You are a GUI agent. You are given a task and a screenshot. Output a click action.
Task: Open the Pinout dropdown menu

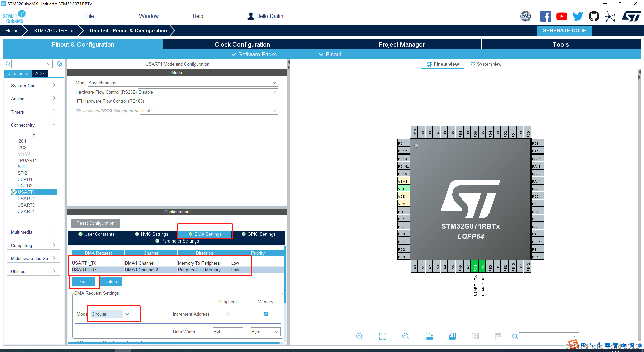(330, 54)
